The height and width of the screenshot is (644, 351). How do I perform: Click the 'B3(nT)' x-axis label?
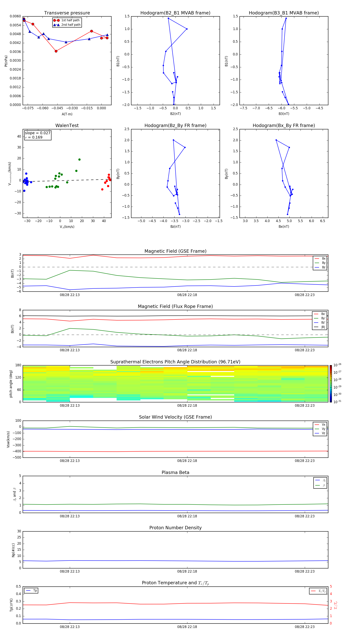(284, 114)
